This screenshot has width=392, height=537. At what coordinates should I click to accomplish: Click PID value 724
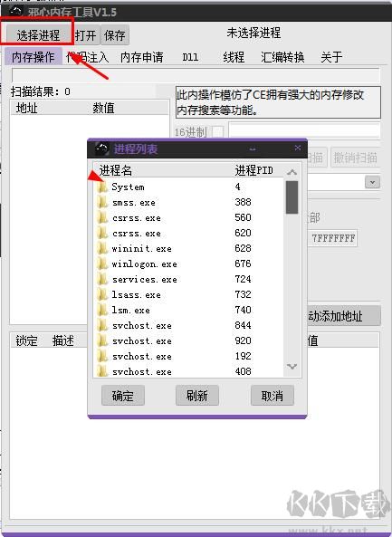pyautogui.click(x=243, y=279)
